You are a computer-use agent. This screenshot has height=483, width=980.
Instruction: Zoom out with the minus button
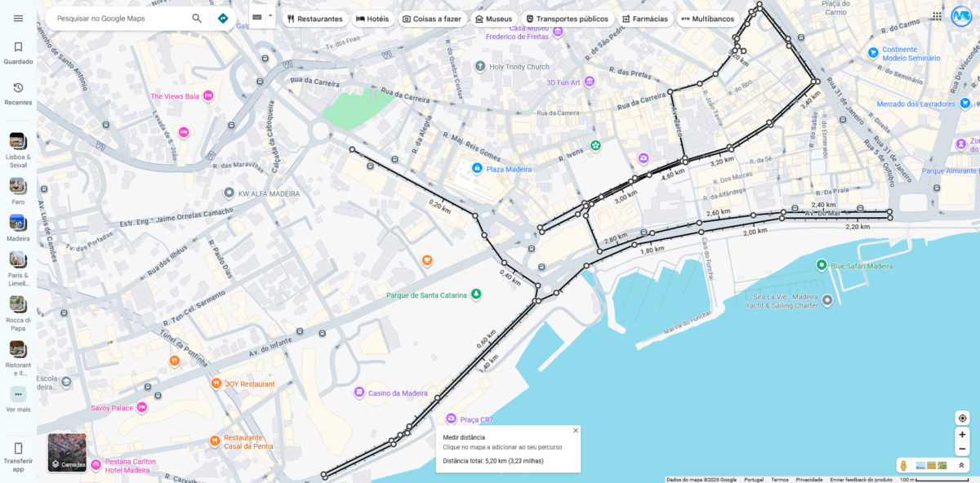tap(962, 449)
